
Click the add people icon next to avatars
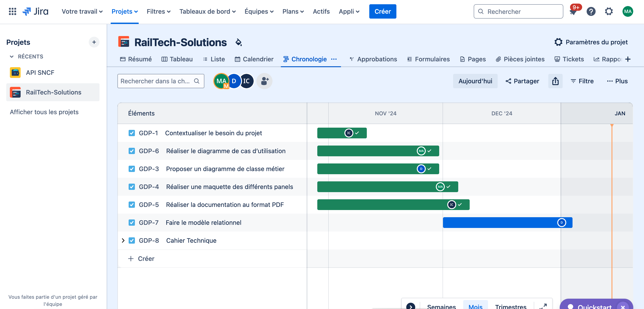(x=264, y=81)
